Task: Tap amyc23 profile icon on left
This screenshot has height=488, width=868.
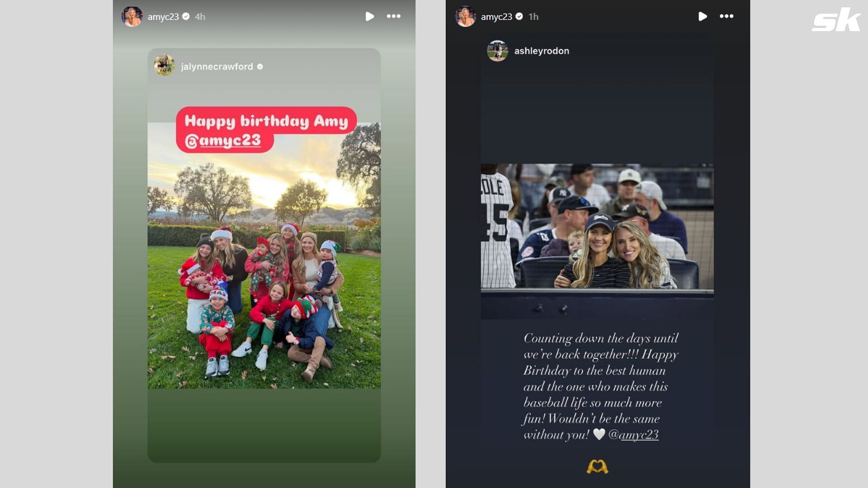Action: tap(134, 16)
